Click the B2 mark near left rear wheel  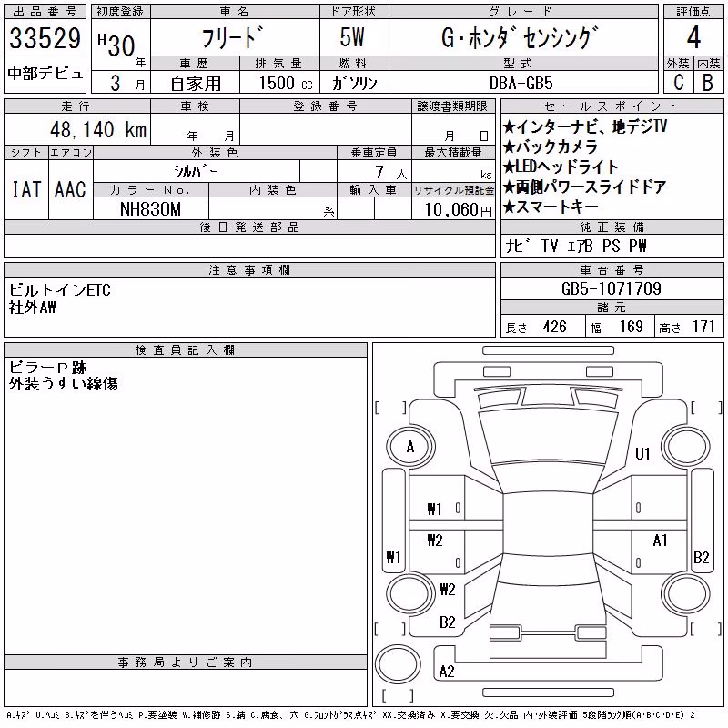click(x=447, y=622)
